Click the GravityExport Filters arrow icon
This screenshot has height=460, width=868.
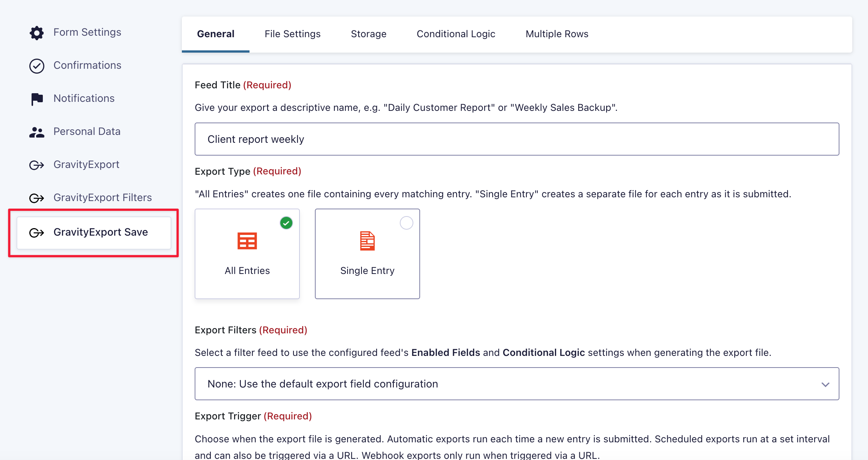36,198
